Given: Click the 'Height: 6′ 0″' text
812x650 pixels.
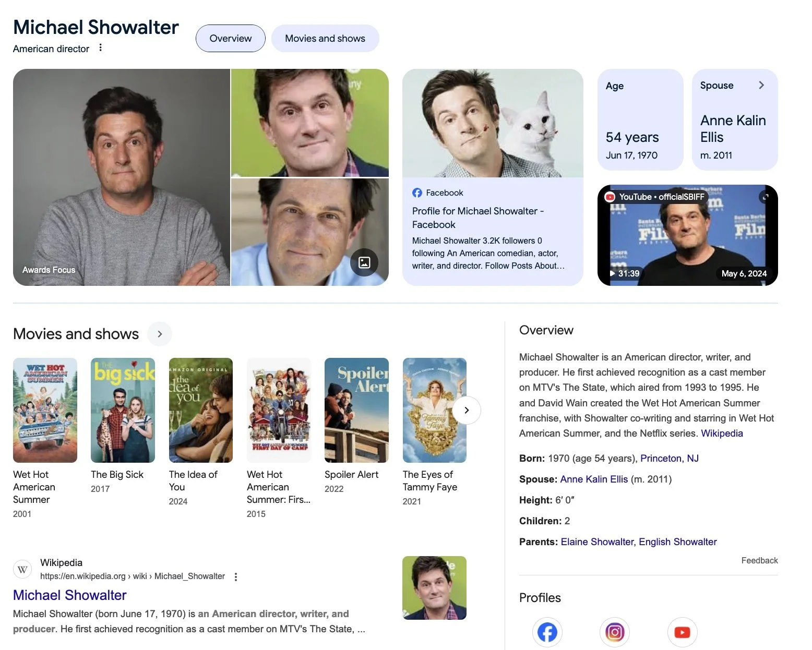Looking at the screenshot, I should 546,500.
